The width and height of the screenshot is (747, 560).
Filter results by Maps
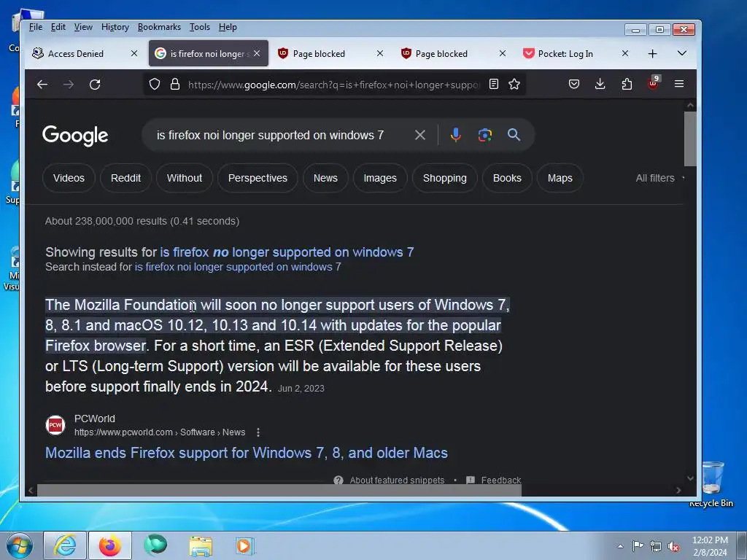[x=560, y=178]
